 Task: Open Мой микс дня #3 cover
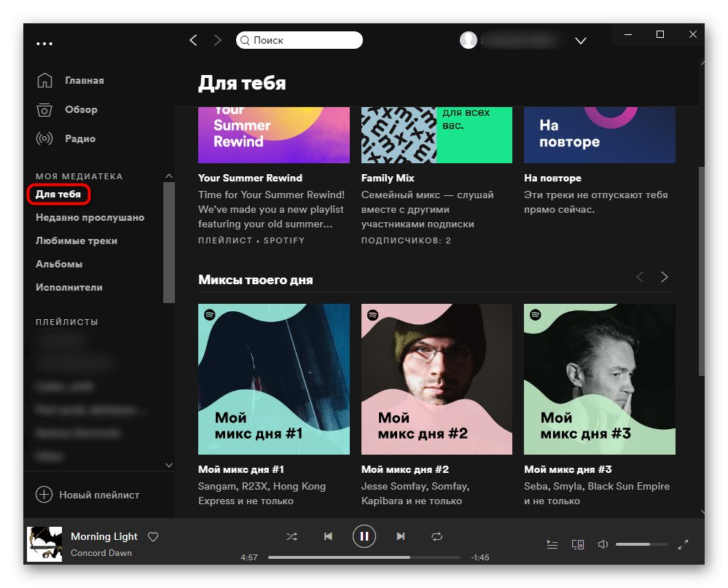coord(600,379)
